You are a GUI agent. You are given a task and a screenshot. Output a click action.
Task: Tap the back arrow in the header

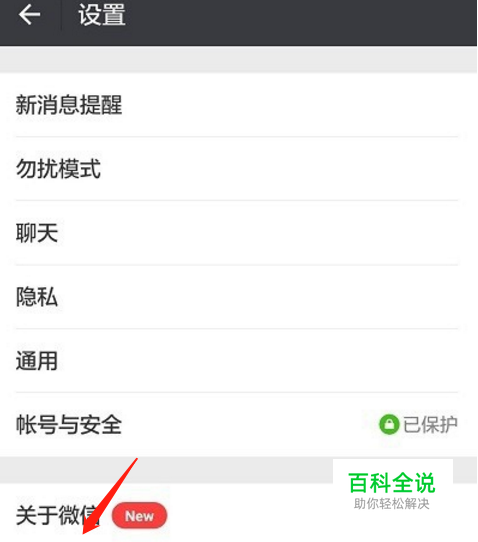(29, 15)
